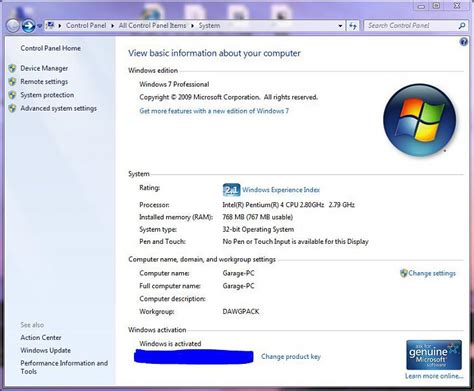474x391 pixels.
Task: Click the DAWGPACK workgroup value
Action: (x=241, y=312)
